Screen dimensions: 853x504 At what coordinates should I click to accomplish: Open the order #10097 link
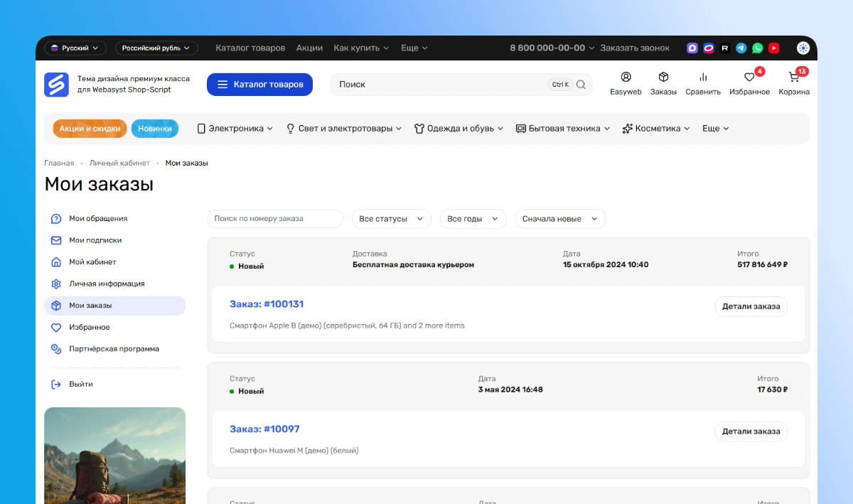point(264,429)
